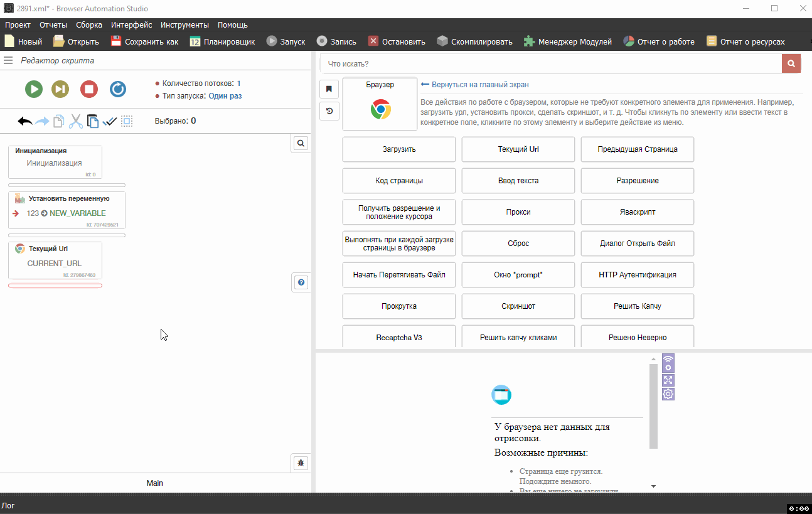Click the blue restart script icon
The image size is (812, 514).
click(x=118, y=89)
